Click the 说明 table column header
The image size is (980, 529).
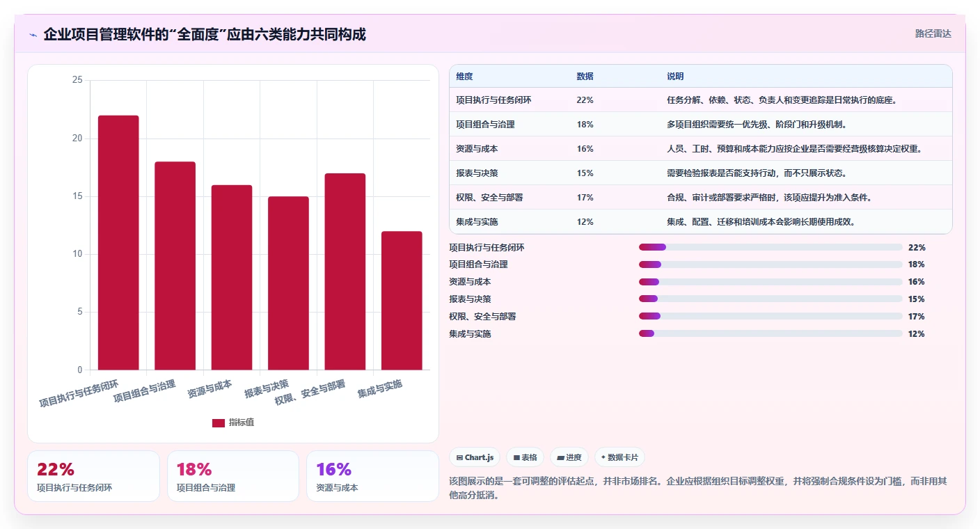[x=675, y=77]
